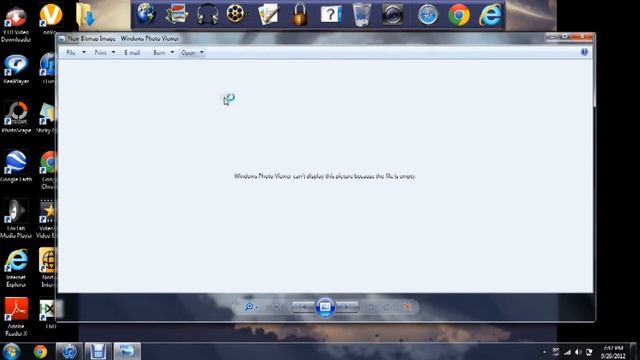The width and height of the screenshot is (640, 360).
Task: Expand the File dropdown arrow
Action: [84, 53]
